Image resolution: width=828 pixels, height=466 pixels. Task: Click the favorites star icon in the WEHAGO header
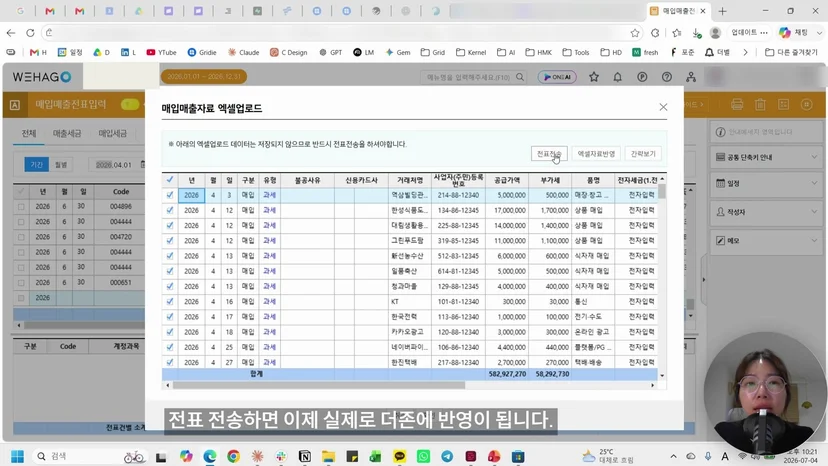594,77
